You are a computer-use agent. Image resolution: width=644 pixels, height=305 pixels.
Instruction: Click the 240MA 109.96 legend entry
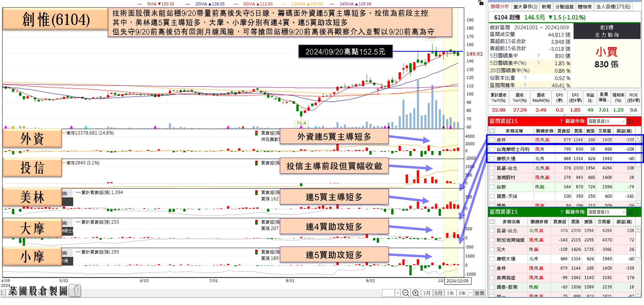(x=351, y=4)
